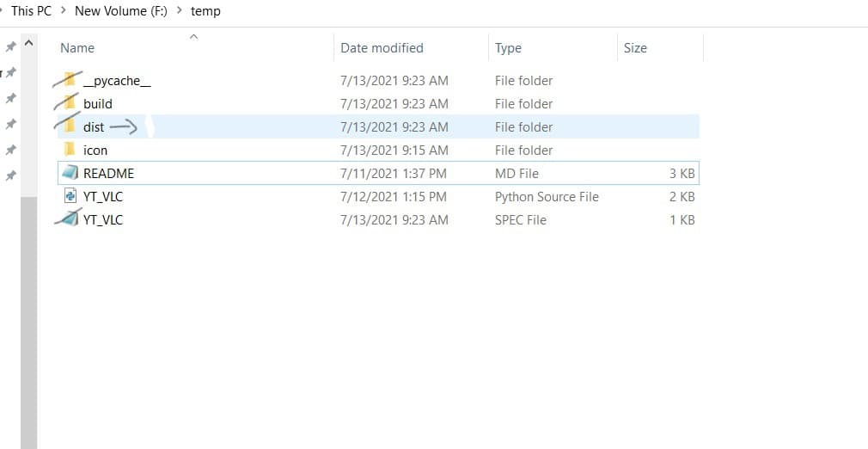Sort files by the Name column
The width and height of the screenshot is (868, 449).
coord(77,48)
